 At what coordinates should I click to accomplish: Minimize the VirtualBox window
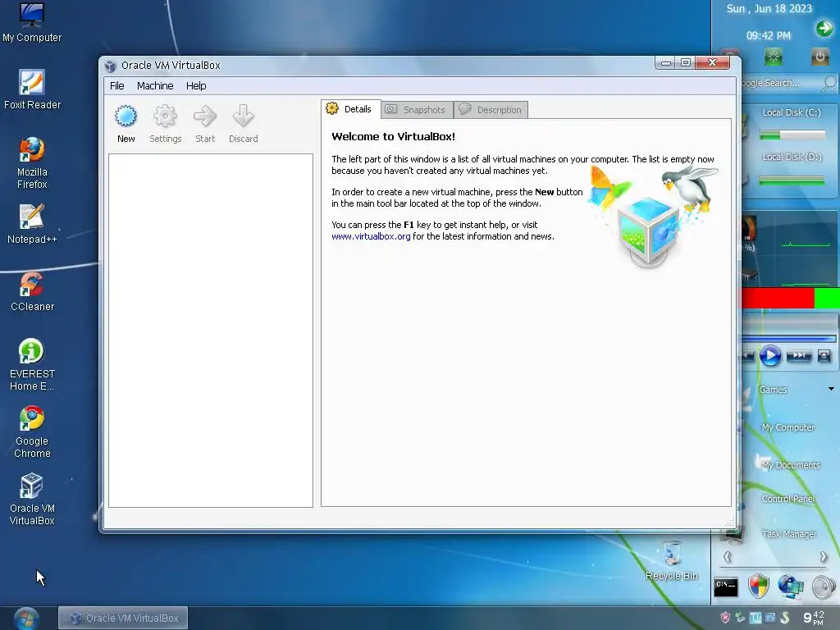coord(665,62)
